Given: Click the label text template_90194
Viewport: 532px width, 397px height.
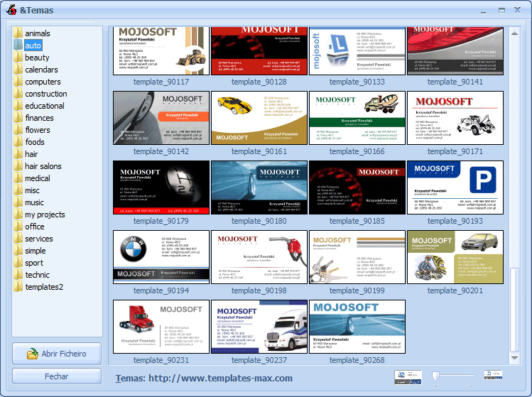Looking at the screenshot, I should 161,290.
